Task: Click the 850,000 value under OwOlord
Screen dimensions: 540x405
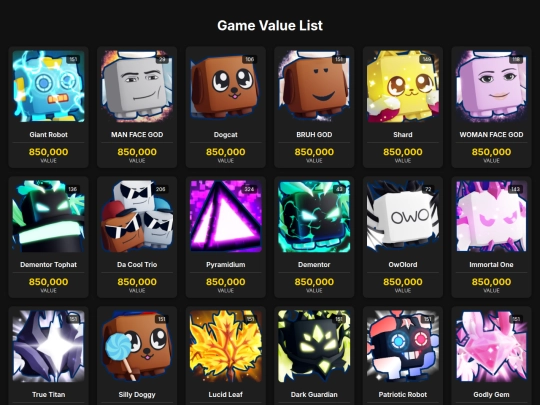Action: 403,282
